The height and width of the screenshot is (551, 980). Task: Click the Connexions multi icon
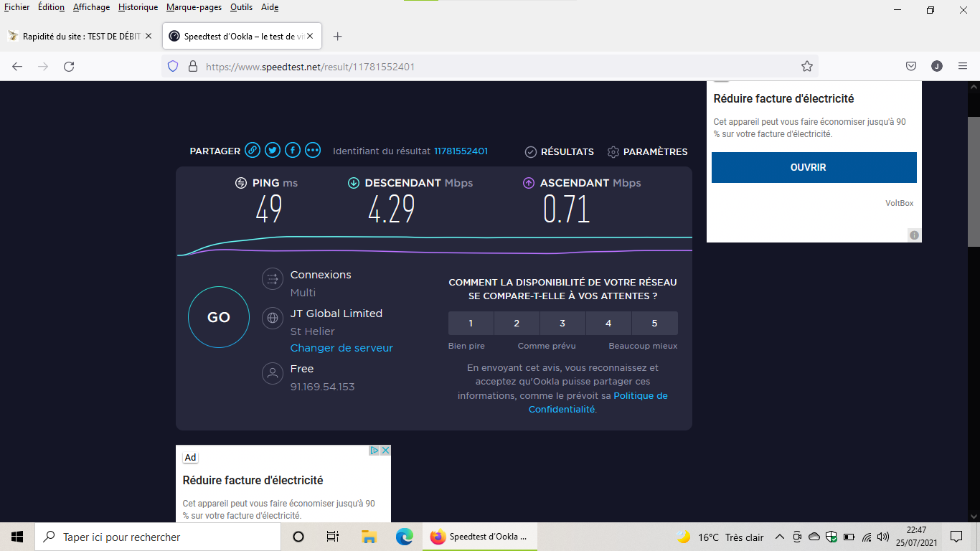pyautogui.click(x=272, y=279)
